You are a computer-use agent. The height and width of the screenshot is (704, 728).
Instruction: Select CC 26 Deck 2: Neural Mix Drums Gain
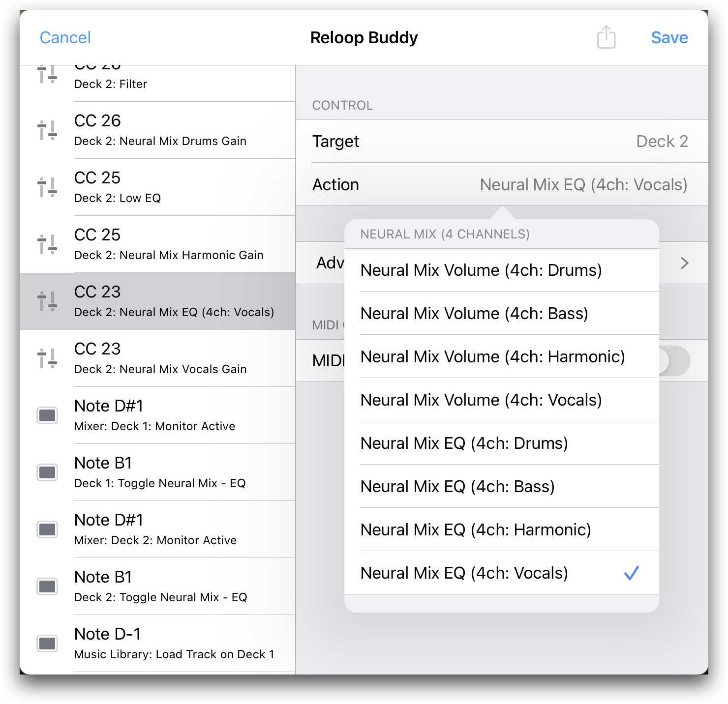tap(157, 130)
